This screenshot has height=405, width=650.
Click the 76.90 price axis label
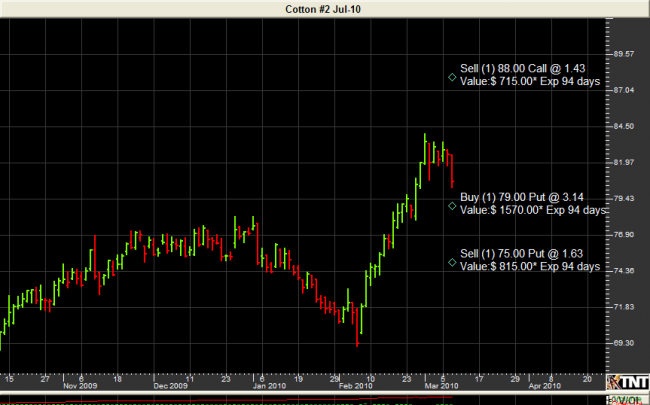(x=623, y=235)
